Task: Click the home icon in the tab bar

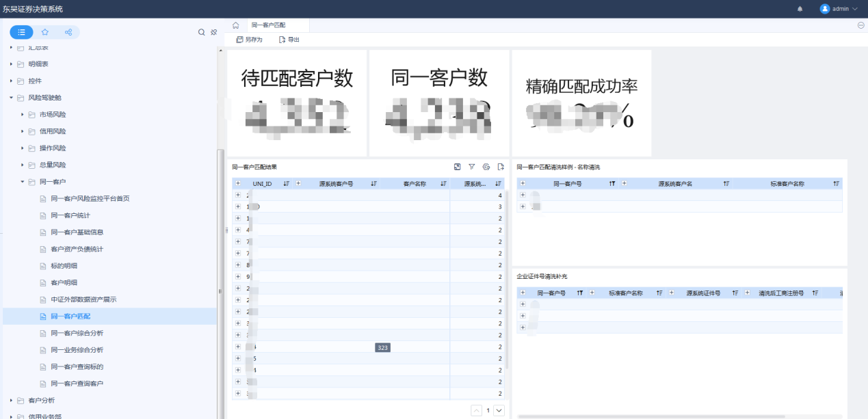Action: click(235, 25)
